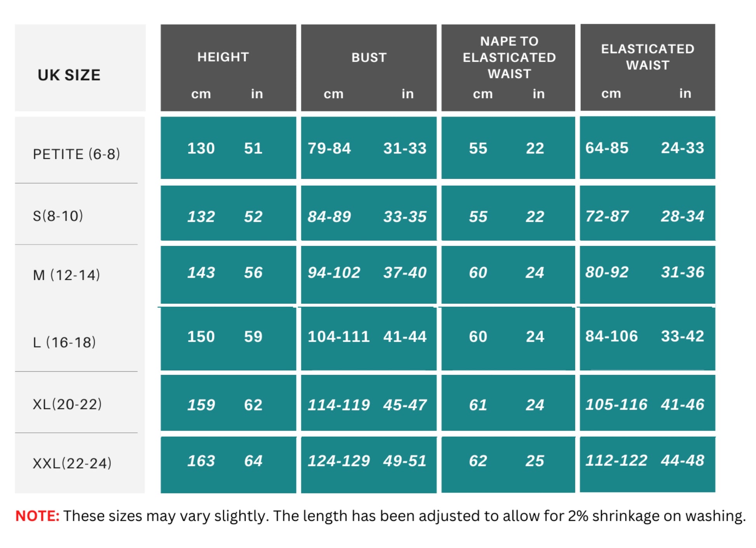
Task: Select the S(8-10) size label
Action: click(x=58, y=216)
